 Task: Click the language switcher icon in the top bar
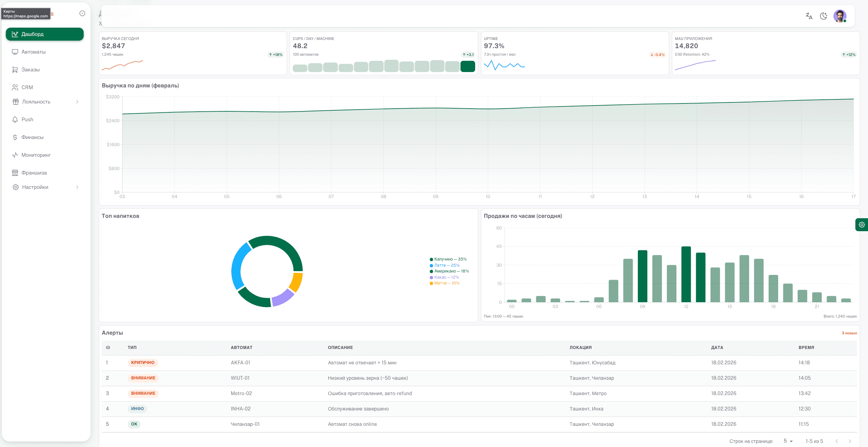point(809,16)
